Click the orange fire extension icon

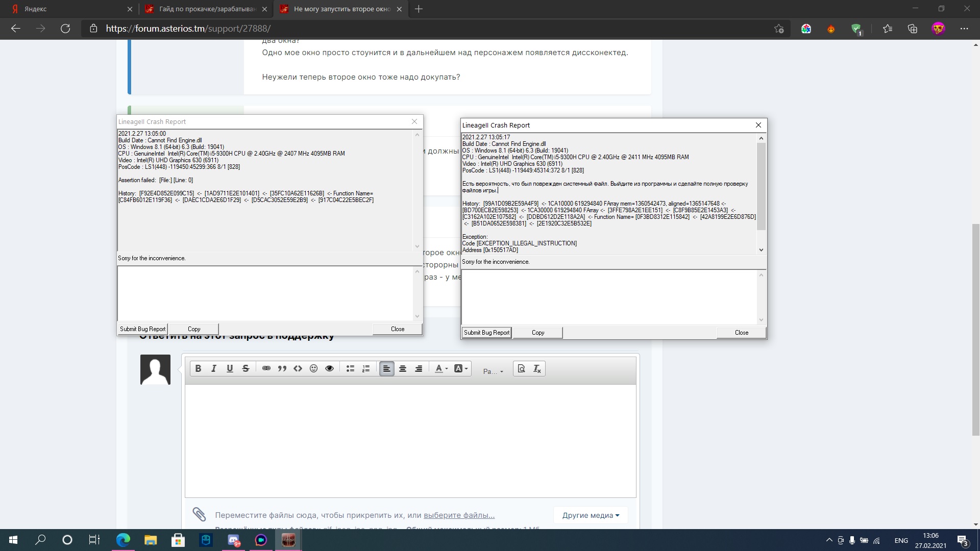[831, 29]
